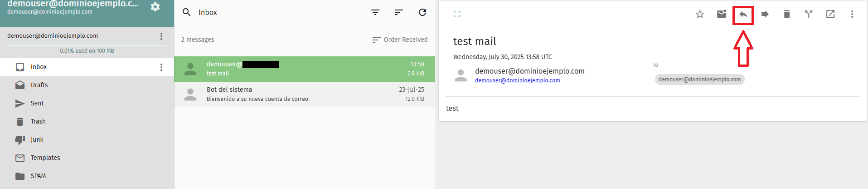Open message in a new window
The width and height of the screenshot is (868, 189).
point(830,14)
